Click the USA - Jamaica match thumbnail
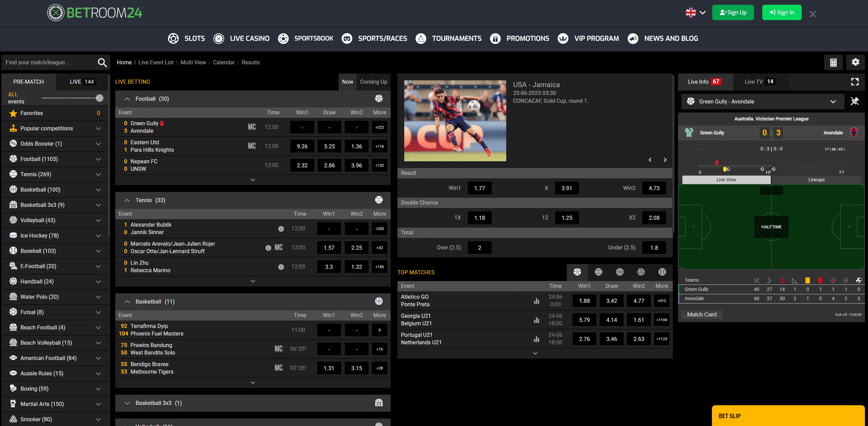Screen dimensions: 868x426 point(455,121)
